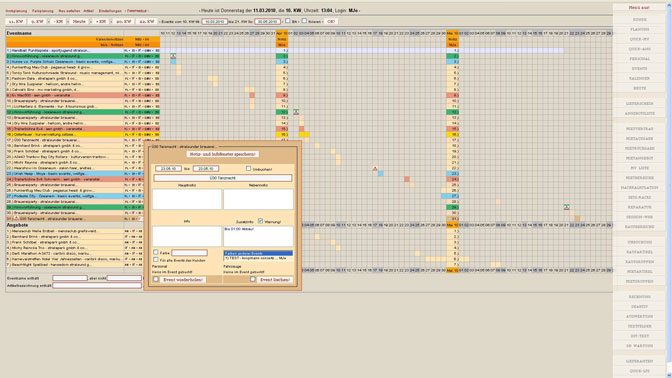Enable the Farbe checkbox in popup
Viewport: 672px width, 378px height.
coord(156,252)
